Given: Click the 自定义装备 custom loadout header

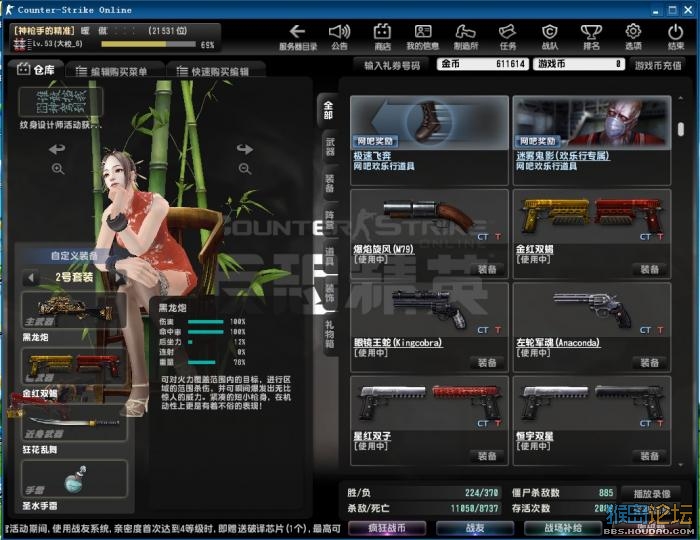Looking at the screenshot, I should [x=74, y=256].
